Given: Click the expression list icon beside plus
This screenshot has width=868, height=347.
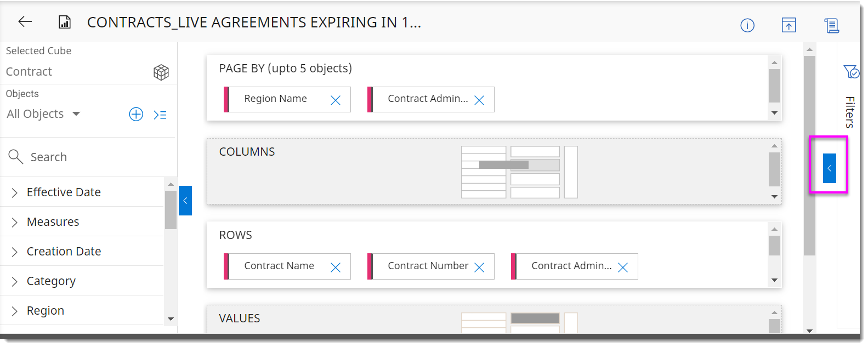Looking at the screenshot, I should point(160,115).
